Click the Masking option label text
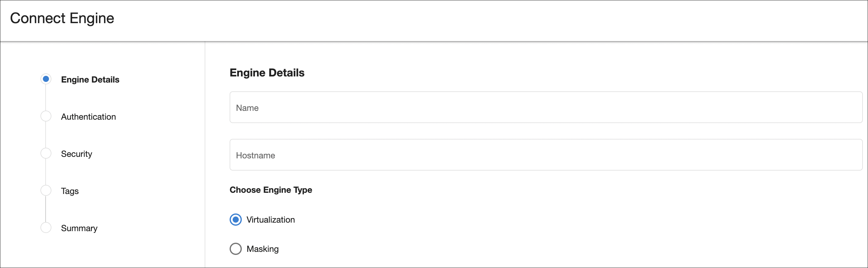Screen dimensions: 868x268 [x=262, y=249]
